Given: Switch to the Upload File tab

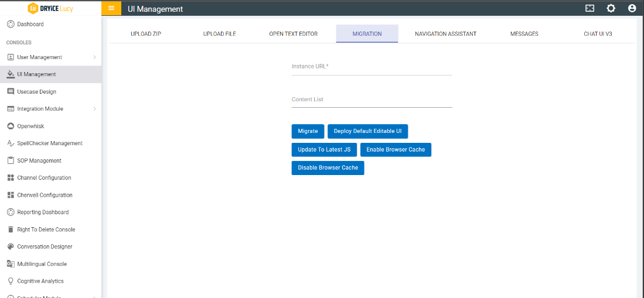Looking at the screenshot, I should pyautogui.click(x=219, y=33).
